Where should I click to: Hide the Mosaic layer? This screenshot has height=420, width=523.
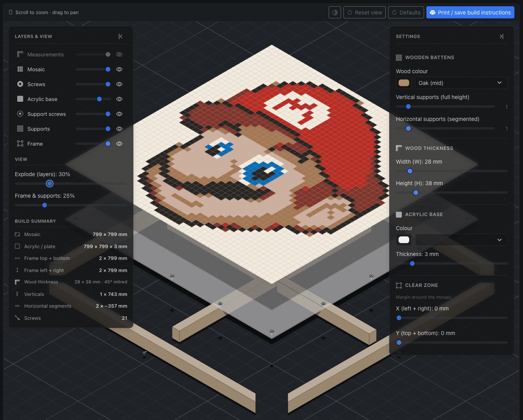tap(119, 69)
